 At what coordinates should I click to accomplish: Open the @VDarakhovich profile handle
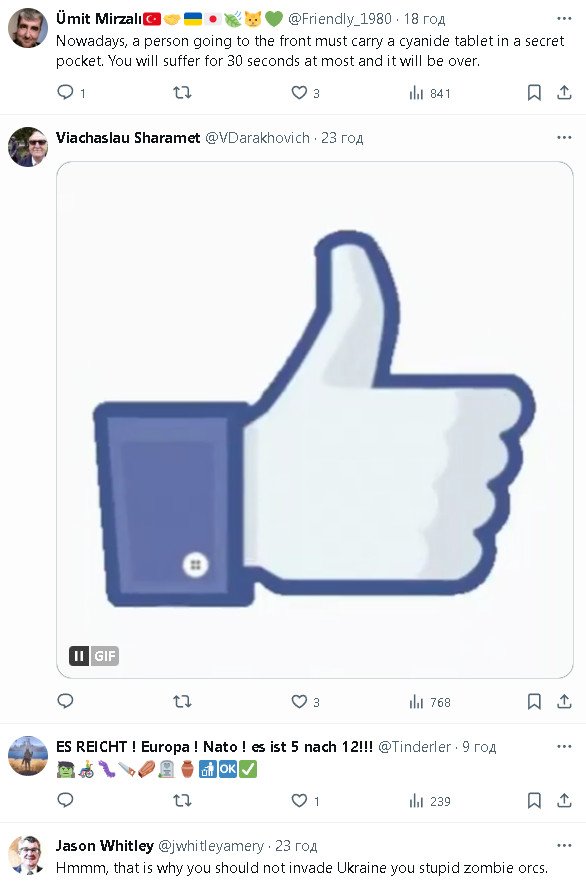(257, 138)
